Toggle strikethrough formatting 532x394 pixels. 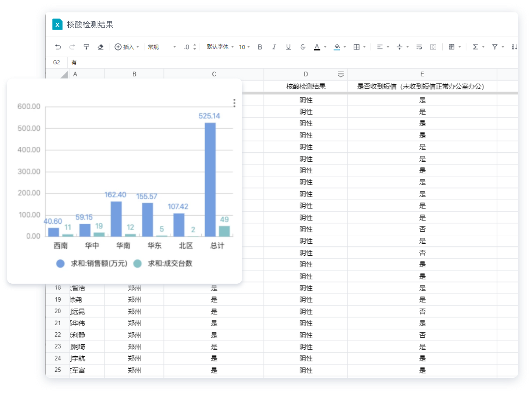tap(303, 47)
